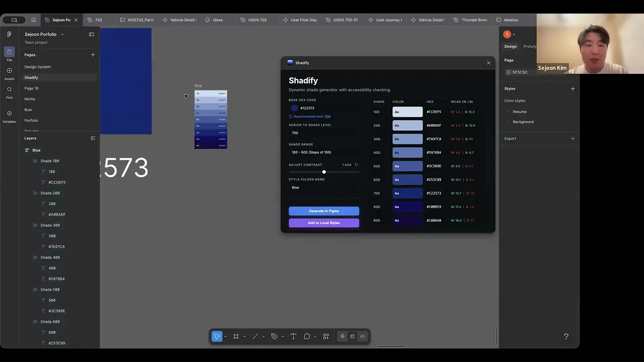Open the Actions components tool

tap(326, 336)
